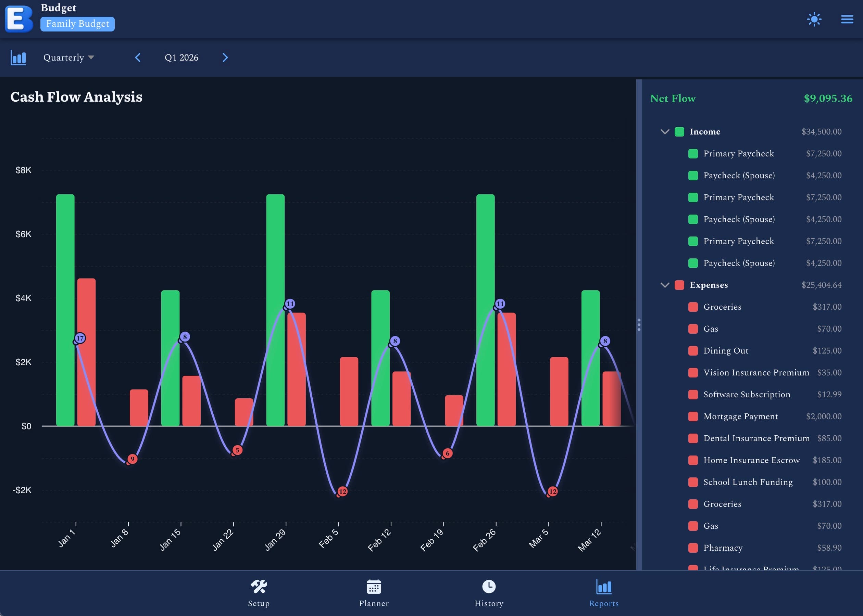This screenshot has width=863, height=616.
Task: Select the Reports tab label
Action: [604, 603]
